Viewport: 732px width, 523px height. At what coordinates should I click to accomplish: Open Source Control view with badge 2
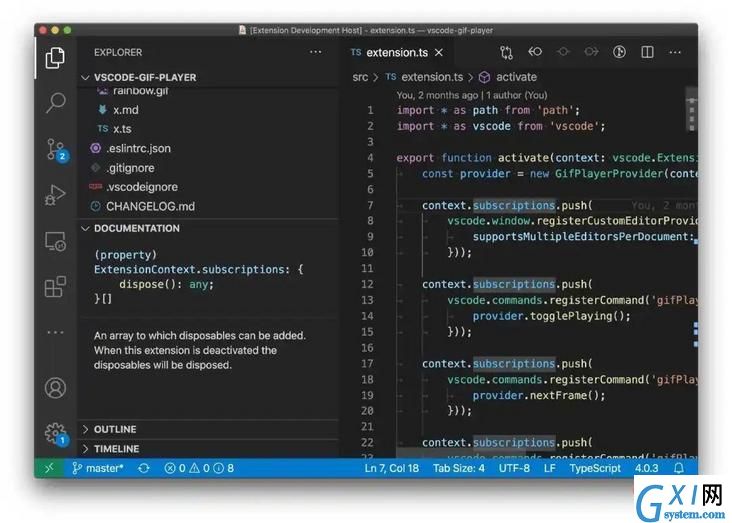coord(56,150)
